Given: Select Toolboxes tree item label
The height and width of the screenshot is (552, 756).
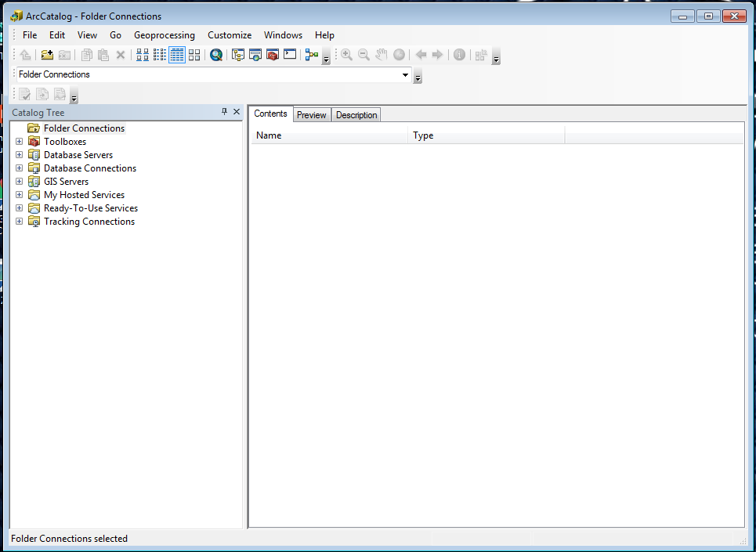Looking at the screenshot, I should click(65, 142).
